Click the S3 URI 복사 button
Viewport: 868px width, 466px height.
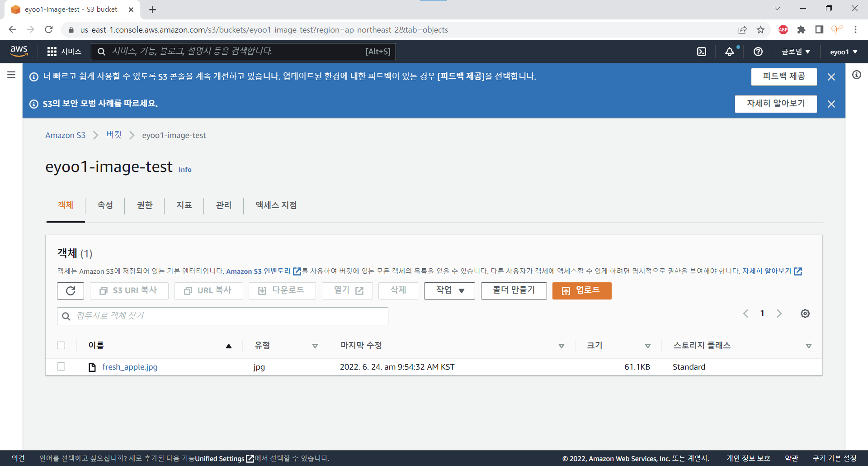[129, 291]
